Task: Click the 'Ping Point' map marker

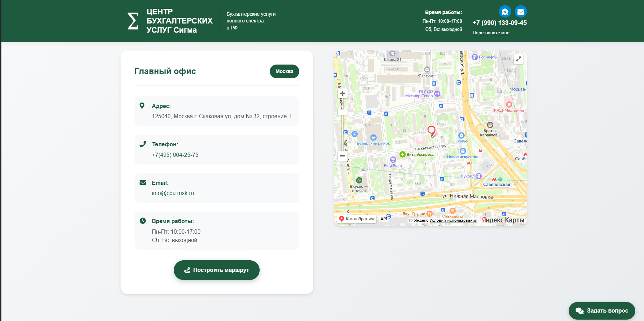Action: click(393, 160)
